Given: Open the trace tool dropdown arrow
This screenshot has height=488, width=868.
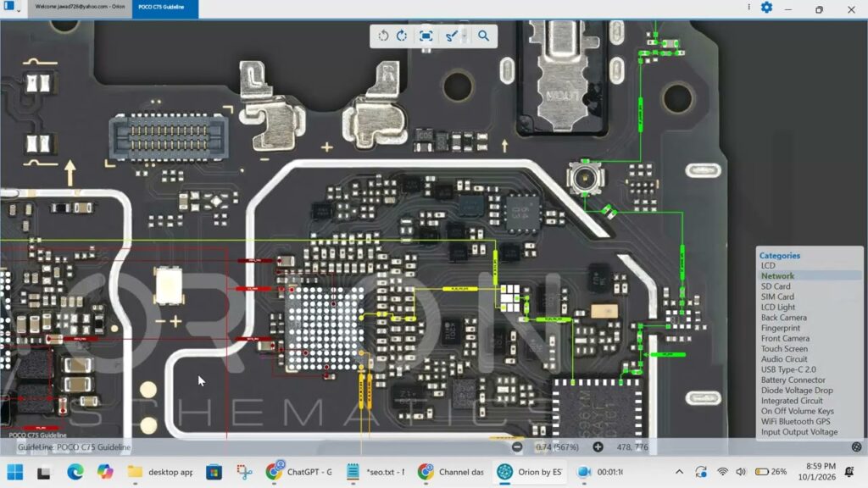Looking at the screenshot, I should click(465, 36).
